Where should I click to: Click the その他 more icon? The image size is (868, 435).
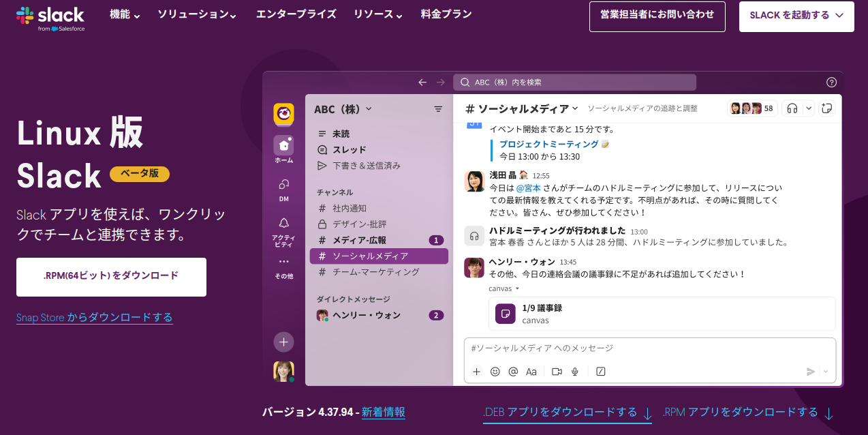284,268
